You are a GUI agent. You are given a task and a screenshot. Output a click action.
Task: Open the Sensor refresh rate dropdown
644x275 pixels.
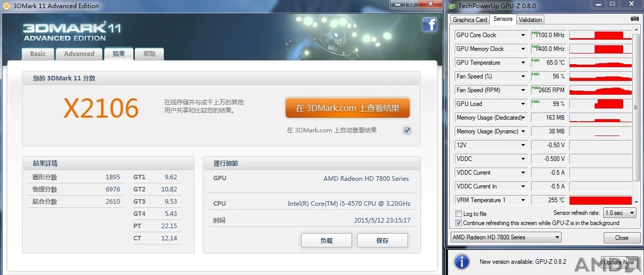point(620,213)
